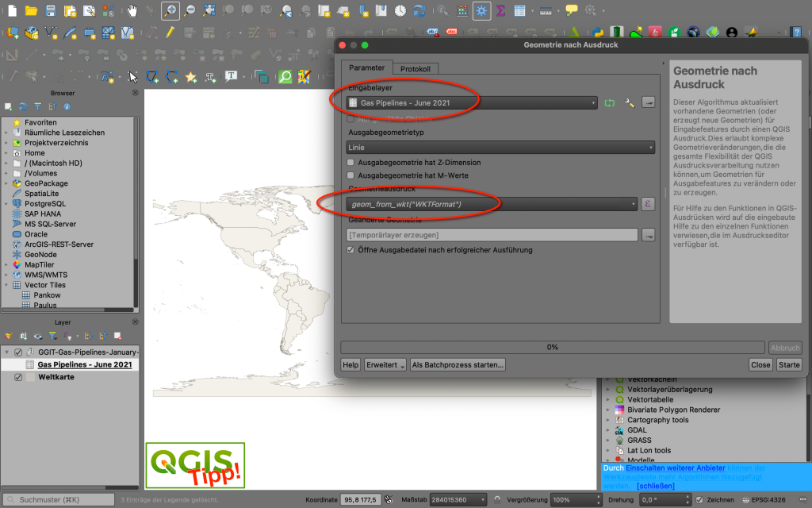This screenshot has width=812, height=508.
Task: Open the Layer panel style brush icon
Action: pos(8,336)
